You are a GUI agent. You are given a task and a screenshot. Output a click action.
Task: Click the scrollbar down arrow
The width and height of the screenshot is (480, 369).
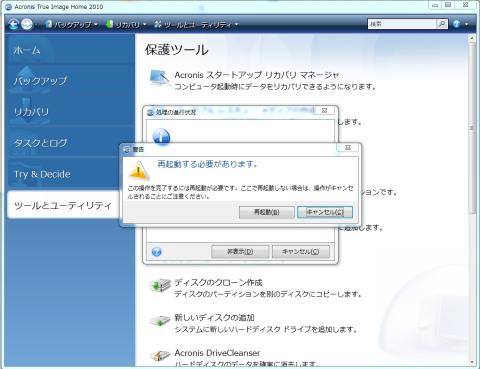472,362
